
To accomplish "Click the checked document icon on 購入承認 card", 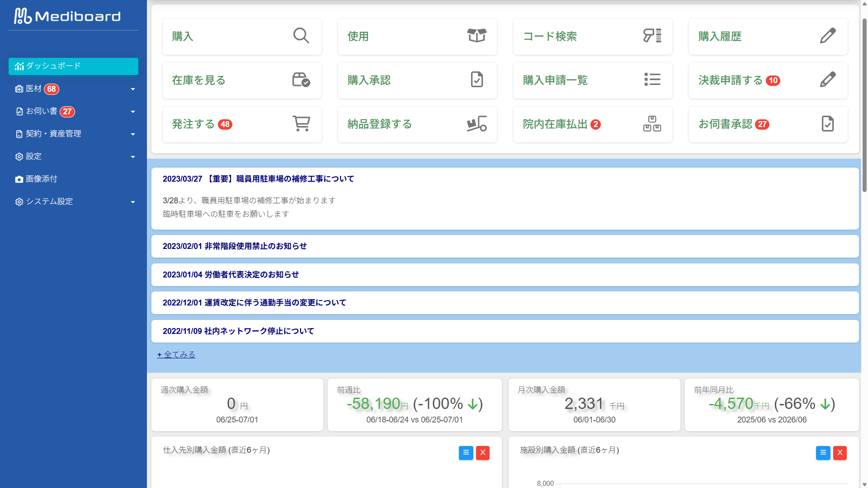I will pos(477,80).
